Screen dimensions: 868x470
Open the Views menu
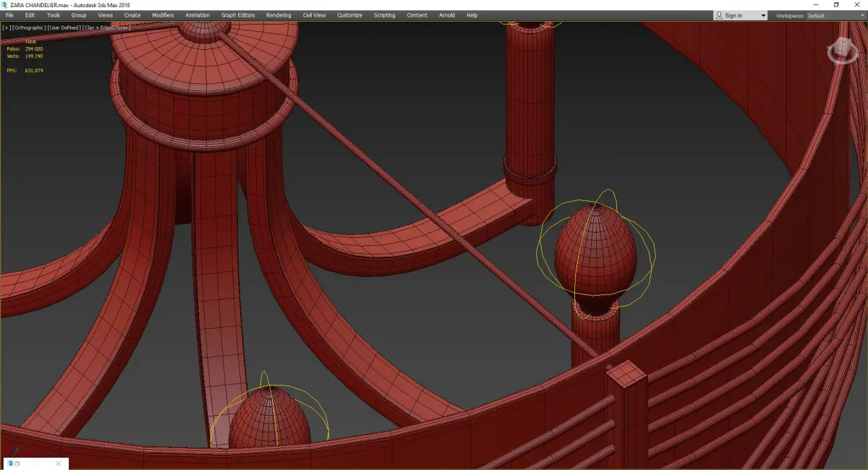[x=106, y=15]
